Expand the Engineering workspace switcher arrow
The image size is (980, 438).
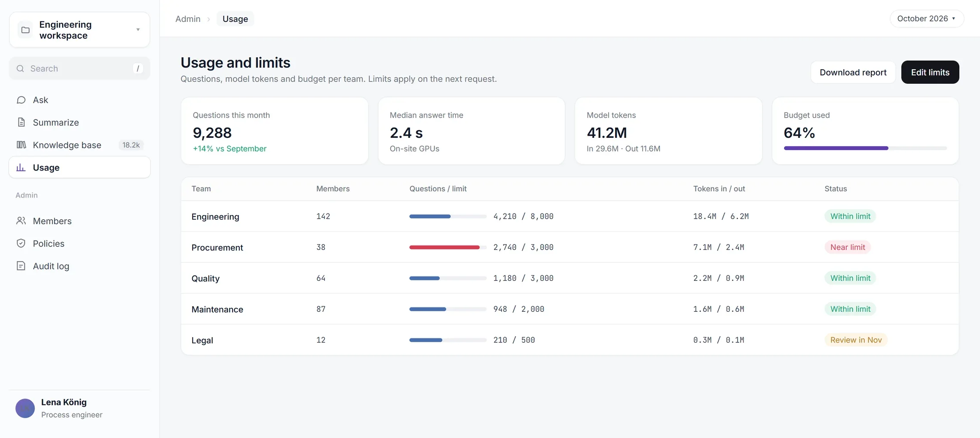[x=138, y=30]
